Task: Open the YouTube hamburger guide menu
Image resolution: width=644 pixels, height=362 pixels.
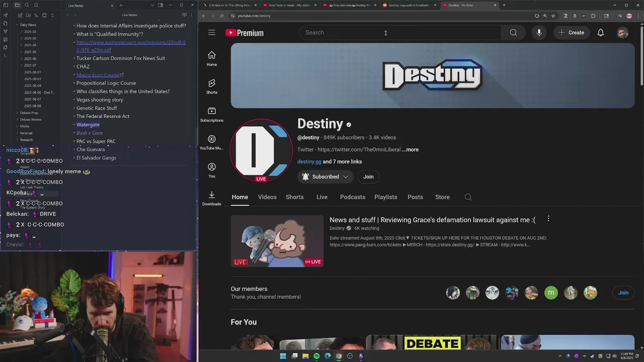Action: point(212,33)
